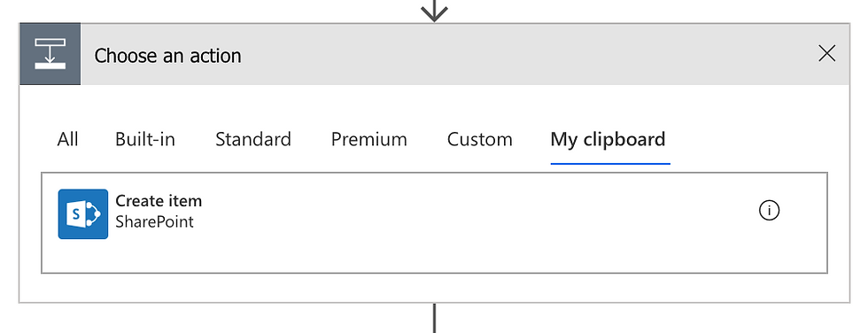
Task: Click the SharePoint logo icon
Action: [x=83, y=214]
